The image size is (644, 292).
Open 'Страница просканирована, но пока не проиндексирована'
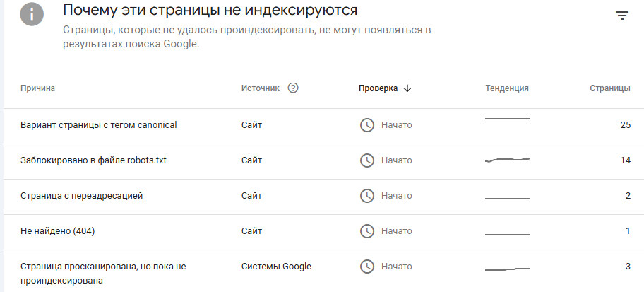coord(103,274)
